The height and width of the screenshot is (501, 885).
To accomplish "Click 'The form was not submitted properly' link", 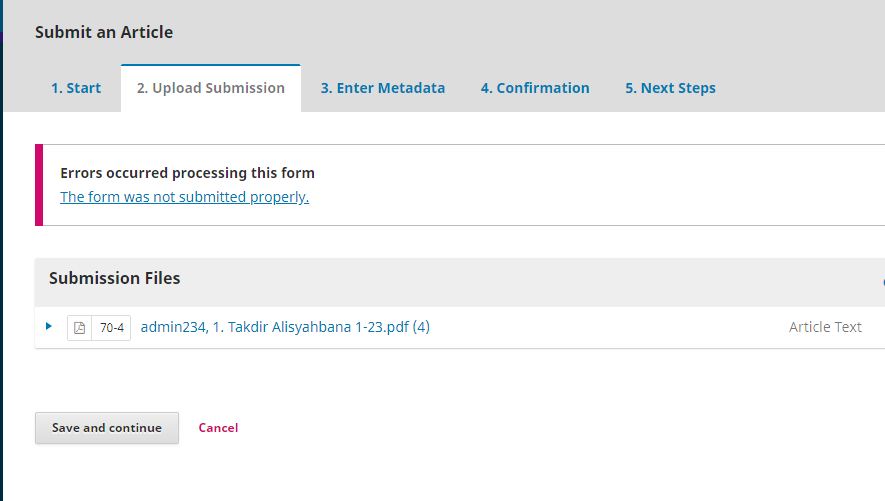I will tap(184, 197).
